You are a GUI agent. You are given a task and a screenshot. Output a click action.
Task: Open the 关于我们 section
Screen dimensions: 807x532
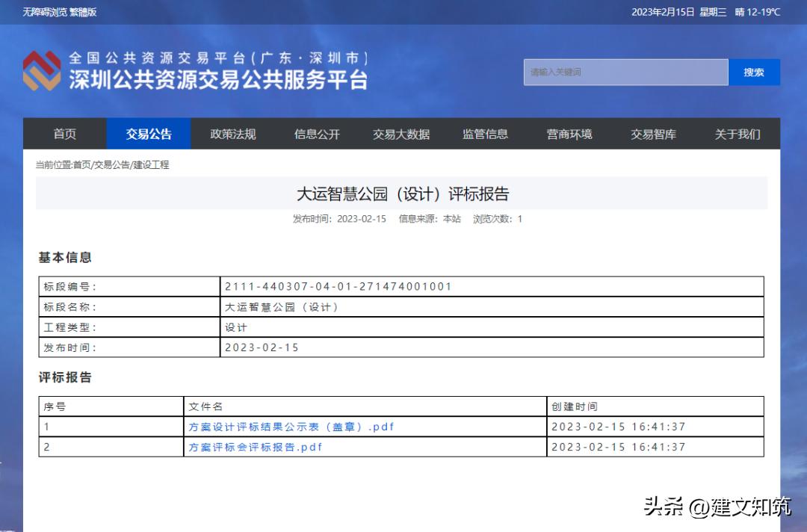[x=736, y=134]
